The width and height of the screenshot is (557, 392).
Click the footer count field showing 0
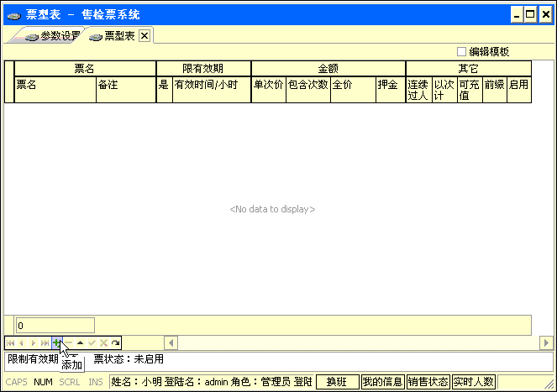(55, 325)
